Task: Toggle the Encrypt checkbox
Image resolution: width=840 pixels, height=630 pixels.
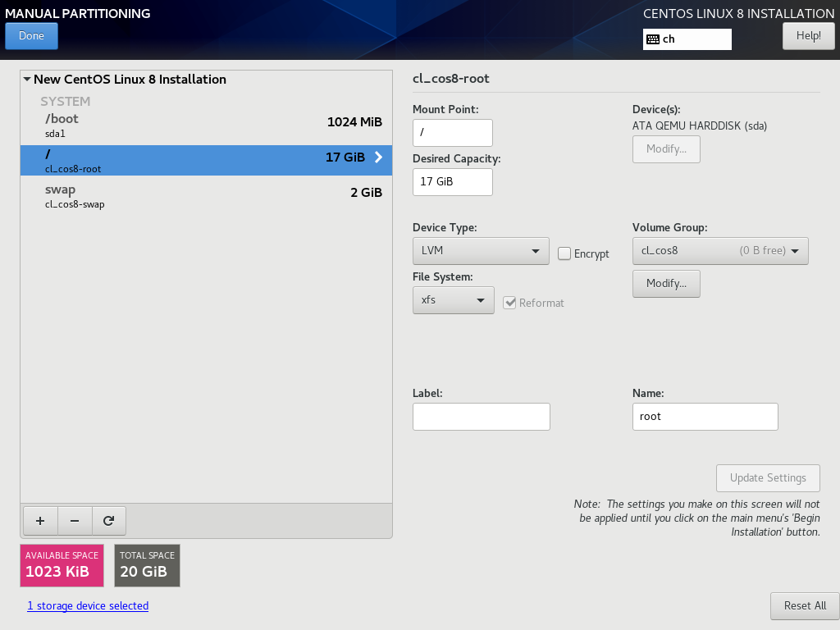Action: [x=564, y=253]
